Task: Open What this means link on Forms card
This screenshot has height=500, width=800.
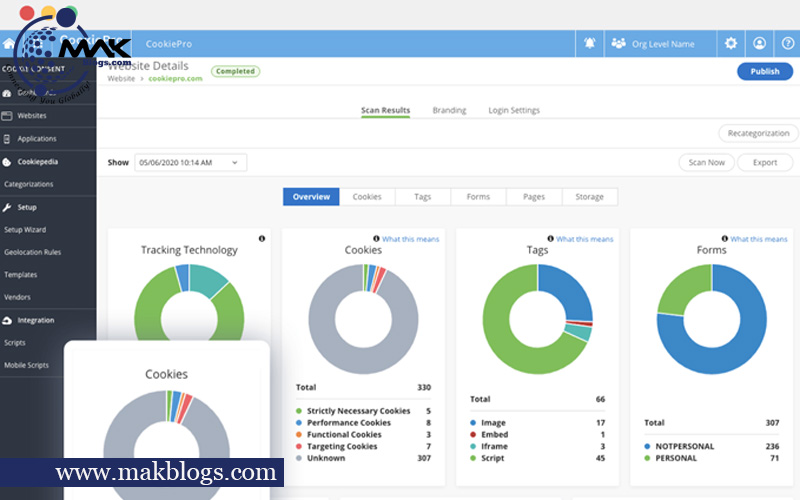Action: pyautogui.click(x=759, y=239)
